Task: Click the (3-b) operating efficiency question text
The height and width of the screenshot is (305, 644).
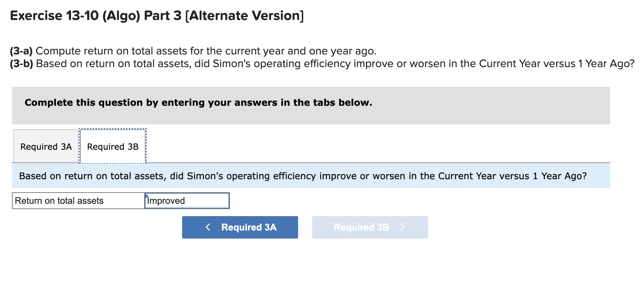Action: click(322, 64)
